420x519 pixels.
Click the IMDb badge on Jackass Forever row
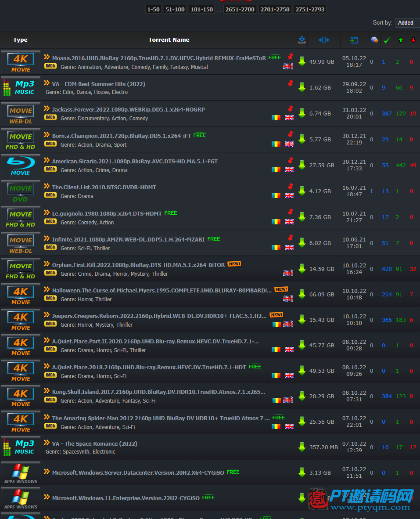[x=50, y=118]
